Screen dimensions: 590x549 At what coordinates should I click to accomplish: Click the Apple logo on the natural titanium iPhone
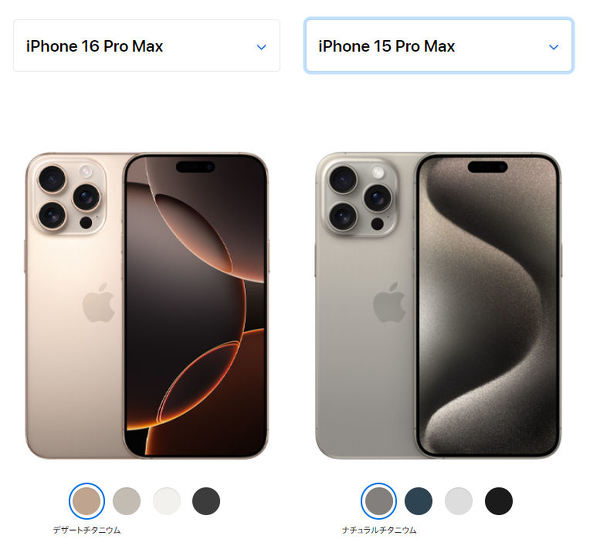(x=389, y=303)
